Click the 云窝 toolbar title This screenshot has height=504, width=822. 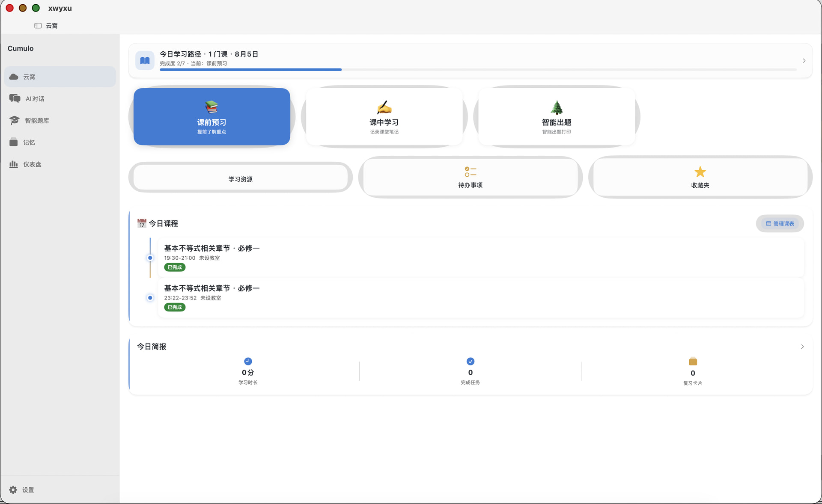tap(52, 26)
